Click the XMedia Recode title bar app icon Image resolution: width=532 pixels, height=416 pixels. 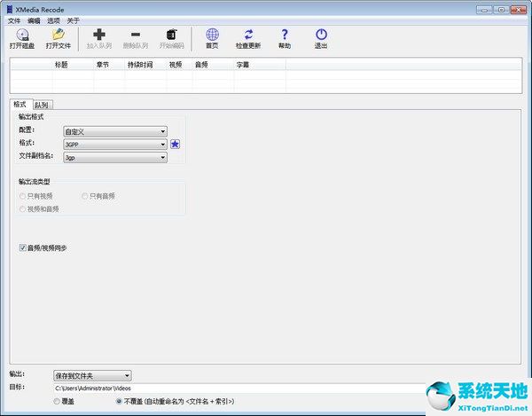click(10, 10)
